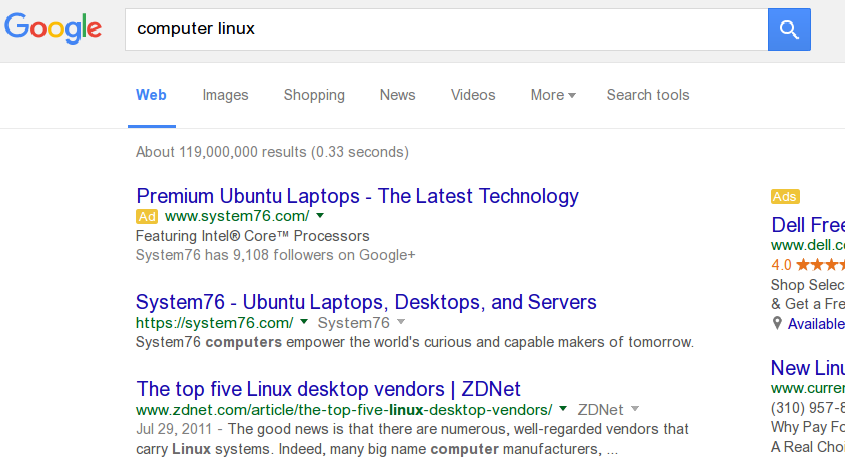Screen dimensions: 845x469
Task: Expand dropdown arrow next to www.system76.com/ ad
Action: [x=320, y=216]
